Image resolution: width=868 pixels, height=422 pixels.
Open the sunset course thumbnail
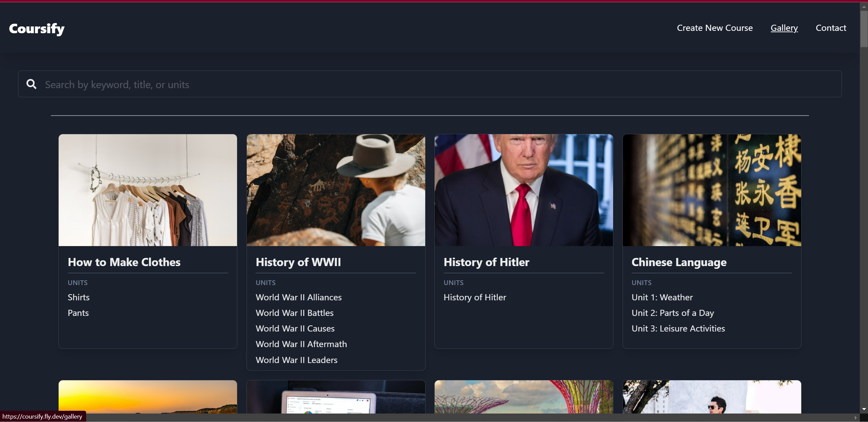[x=147, y=397]
